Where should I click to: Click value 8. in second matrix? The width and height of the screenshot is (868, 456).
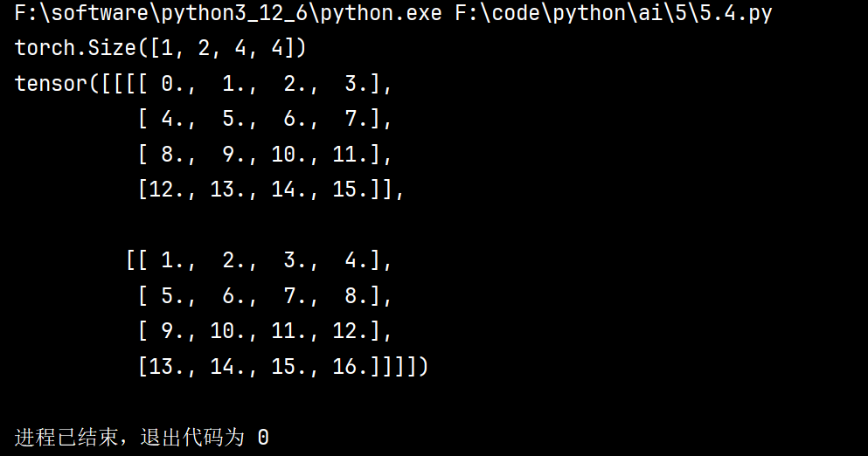click(x=357, y=296)
